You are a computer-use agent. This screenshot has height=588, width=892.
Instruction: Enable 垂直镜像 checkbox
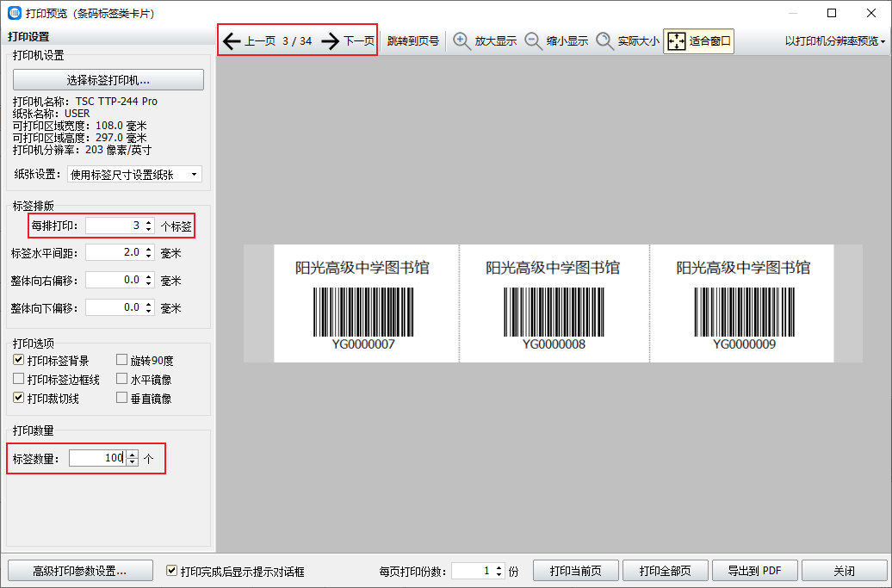coord(121,398)
